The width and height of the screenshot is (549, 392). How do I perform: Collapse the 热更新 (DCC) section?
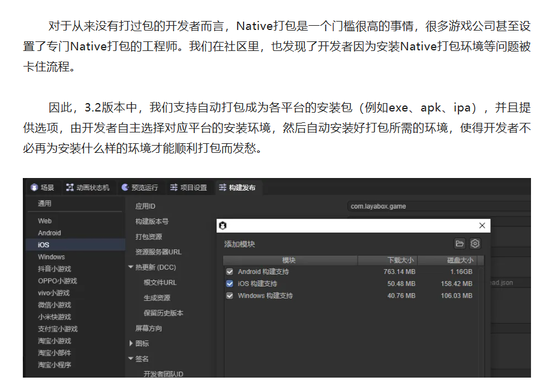click(131, 267)
